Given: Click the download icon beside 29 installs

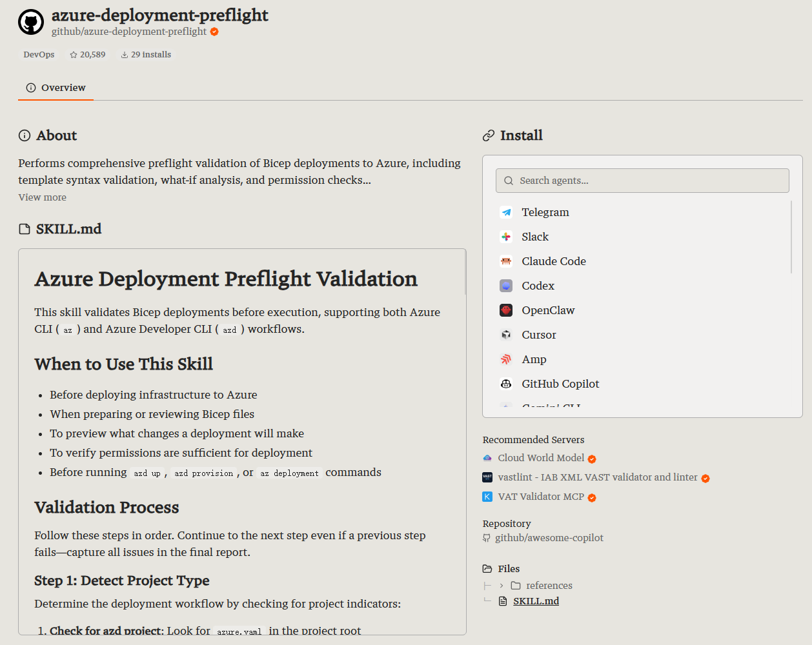Looking at the screenshot, I should [125, 55].
